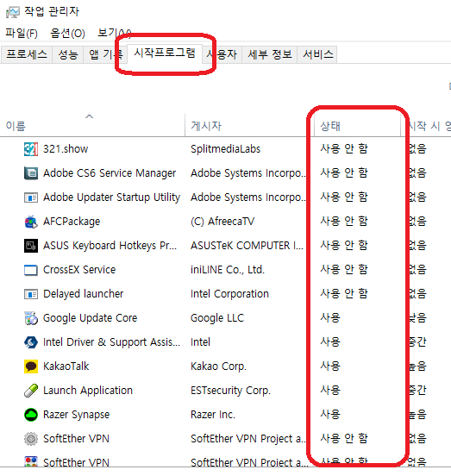The image size is (451, 476).
Task: Click publisher iniLINE Co., Ltd.
Action: (x=228, y=270)
